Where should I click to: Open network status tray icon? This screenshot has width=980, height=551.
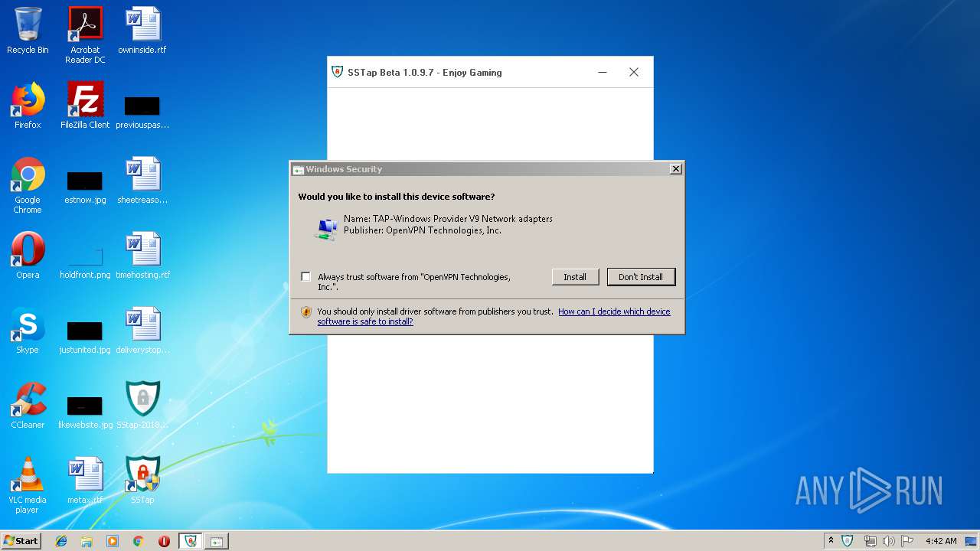[871, 541]
